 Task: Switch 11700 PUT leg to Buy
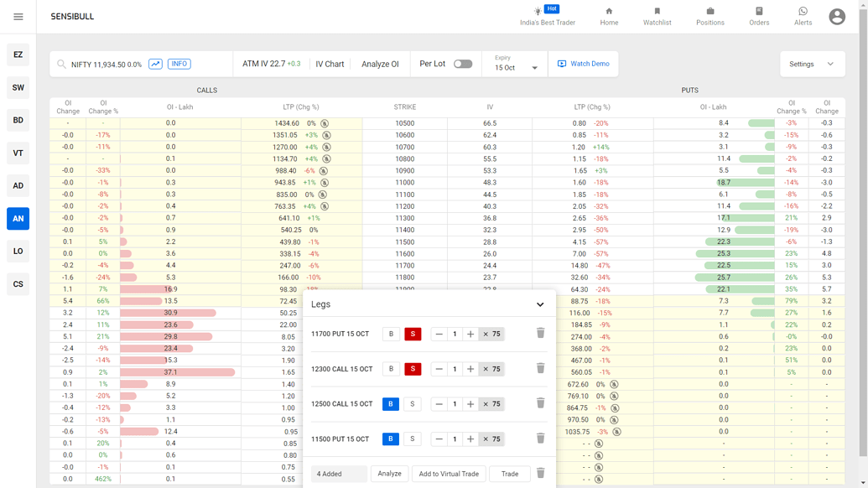point(391,333)
